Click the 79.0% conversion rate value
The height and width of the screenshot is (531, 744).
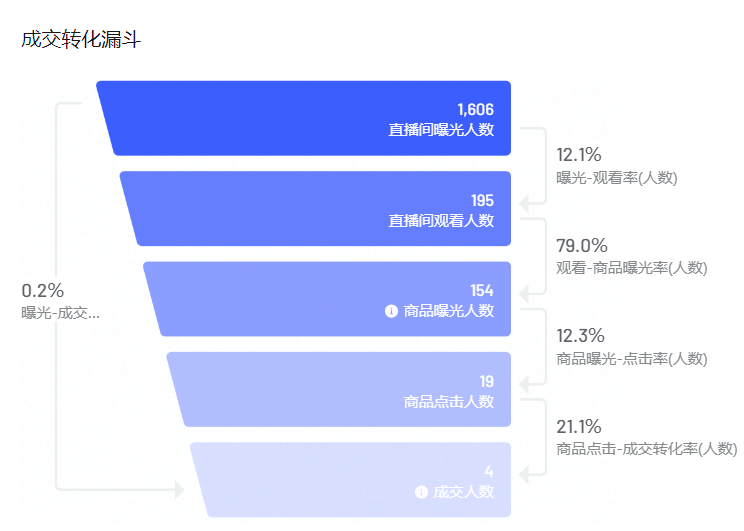[582, 245]
